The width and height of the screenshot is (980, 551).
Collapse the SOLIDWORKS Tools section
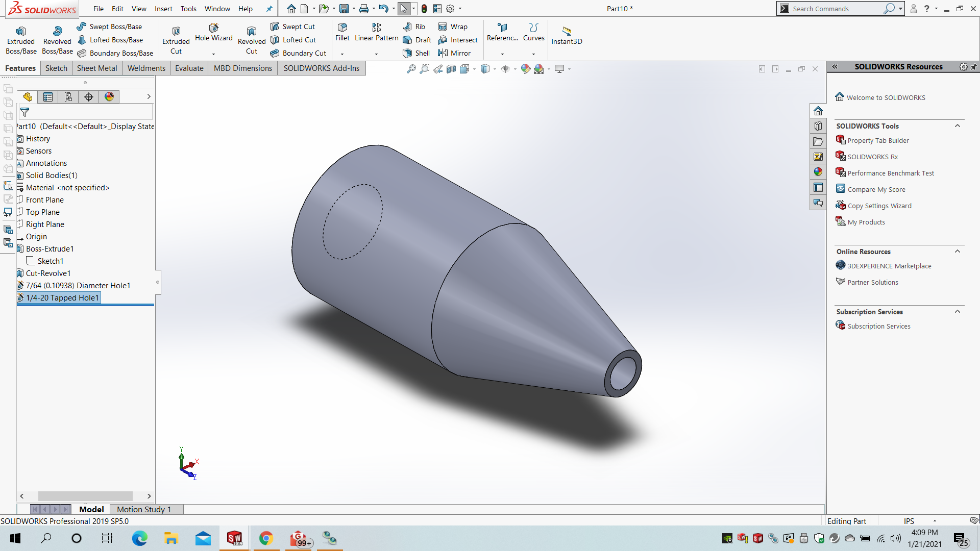click(x=958, y=126)
